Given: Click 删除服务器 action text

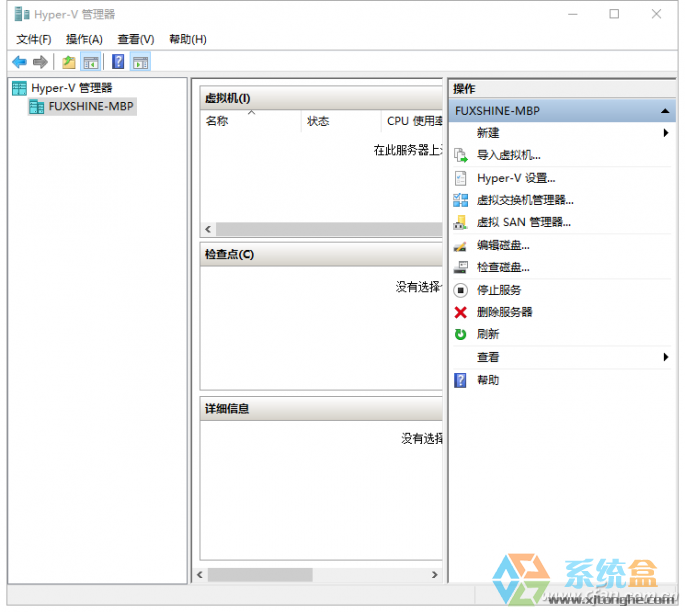Looking at the screenshot, I should (505, 312).
